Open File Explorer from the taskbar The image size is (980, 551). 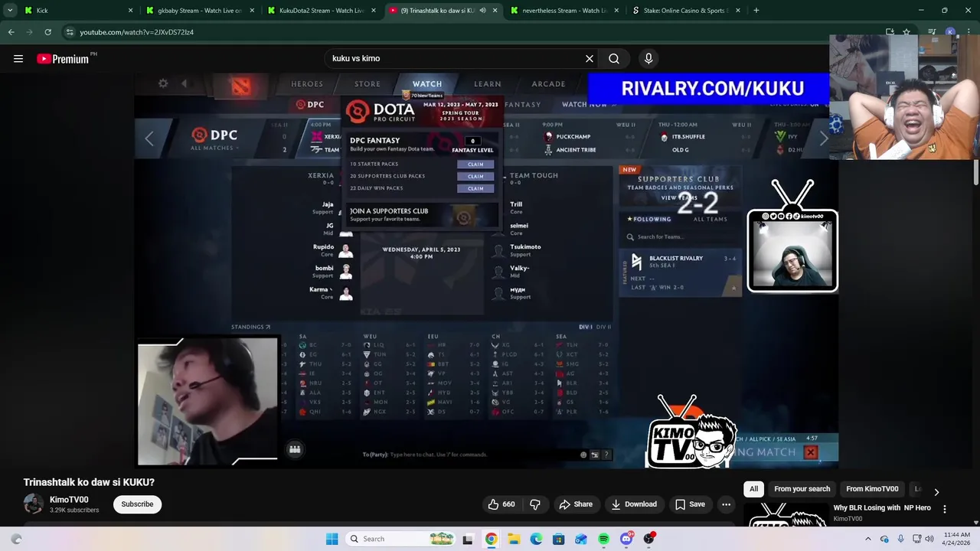[513, 539]
